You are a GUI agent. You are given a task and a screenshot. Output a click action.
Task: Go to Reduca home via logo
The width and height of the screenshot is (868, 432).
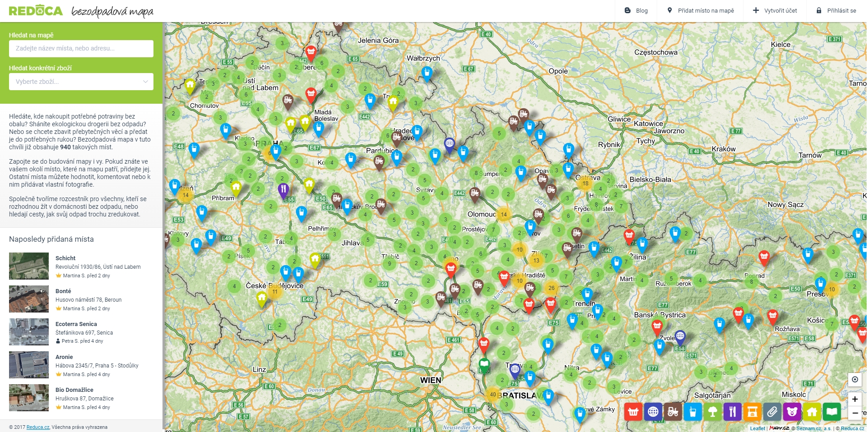click(36, 10)
